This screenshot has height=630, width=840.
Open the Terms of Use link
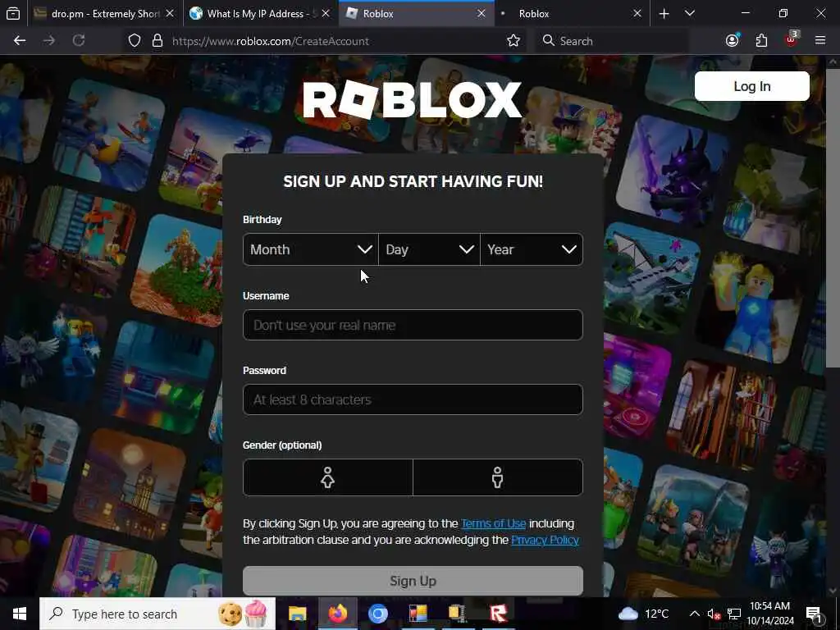pos(493,523)
